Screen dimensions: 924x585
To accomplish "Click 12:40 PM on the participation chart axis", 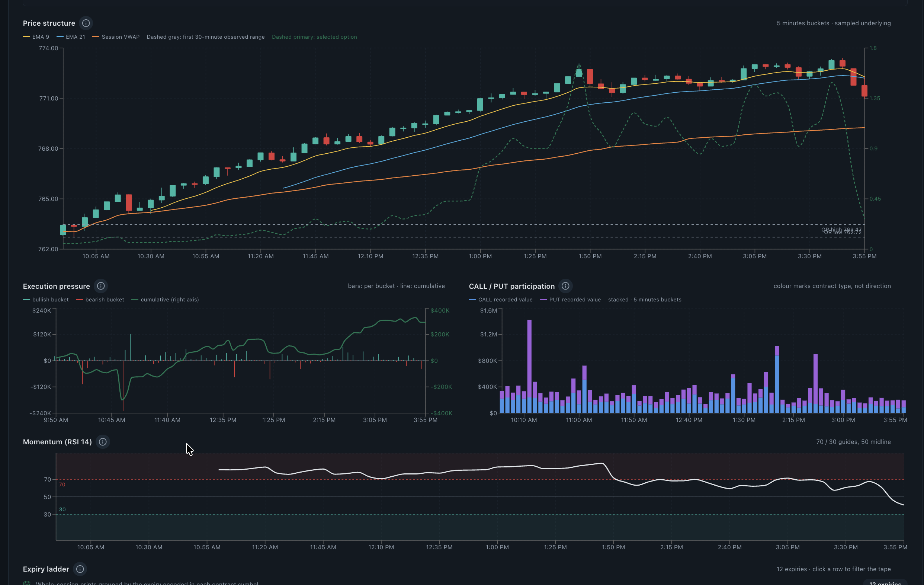I will [x=689, y=420].
